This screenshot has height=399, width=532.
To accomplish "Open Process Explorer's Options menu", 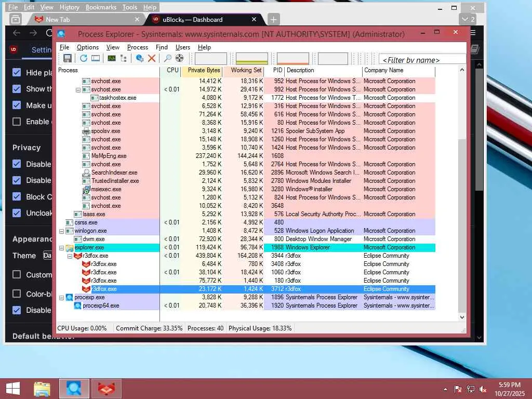I will tap(87, 47).
